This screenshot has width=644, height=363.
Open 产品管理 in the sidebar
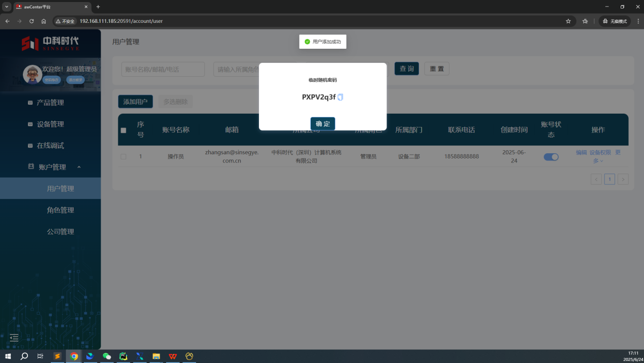click(x=50, y=103)
